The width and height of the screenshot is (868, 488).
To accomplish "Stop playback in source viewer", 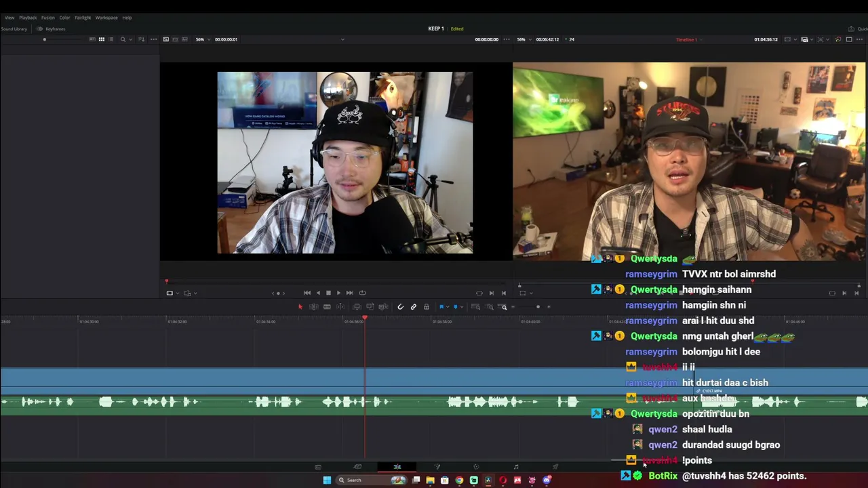I will [x=328, y=293].
